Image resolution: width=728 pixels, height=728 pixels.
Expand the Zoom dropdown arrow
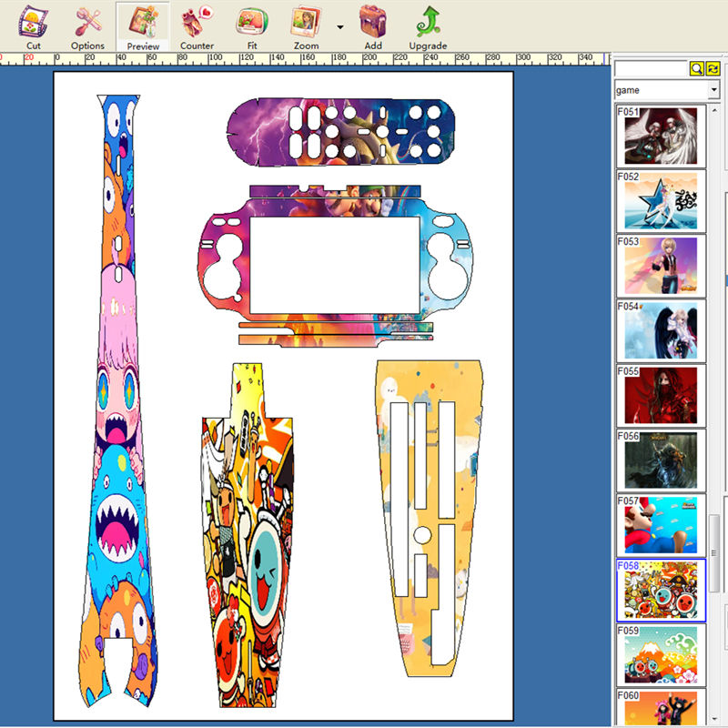(340, 27)
